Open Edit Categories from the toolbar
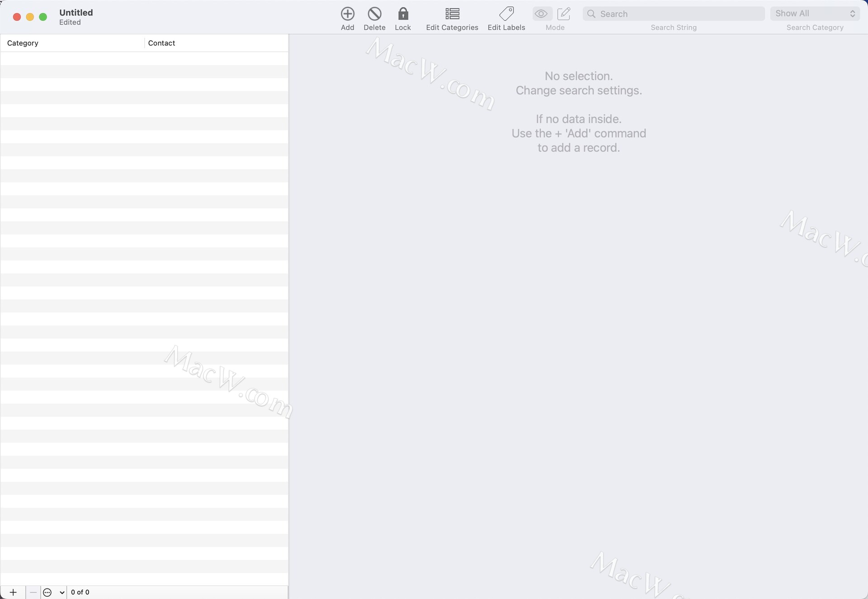 (452, 14)
